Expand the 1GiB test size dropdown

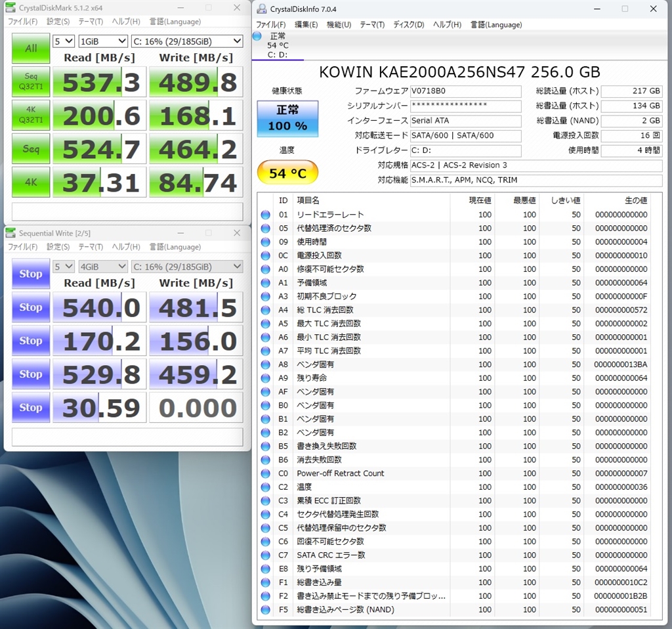(x=102, y=41)
